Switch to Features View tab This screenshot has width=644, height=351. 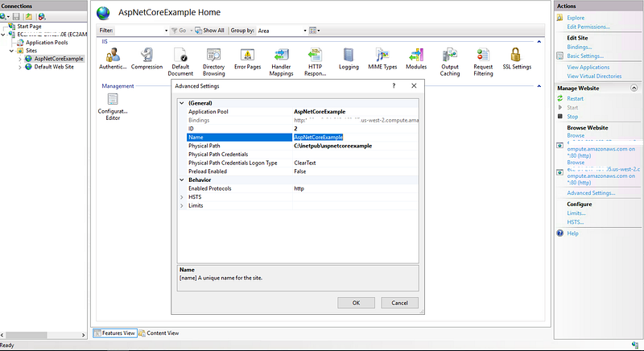(x=115, y=333)
